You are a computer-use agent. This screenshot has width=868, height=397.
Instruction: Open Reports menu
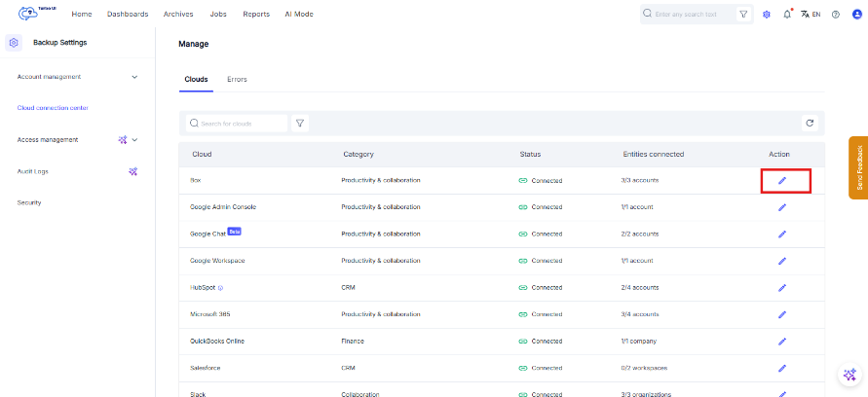[x=256, y=15]
